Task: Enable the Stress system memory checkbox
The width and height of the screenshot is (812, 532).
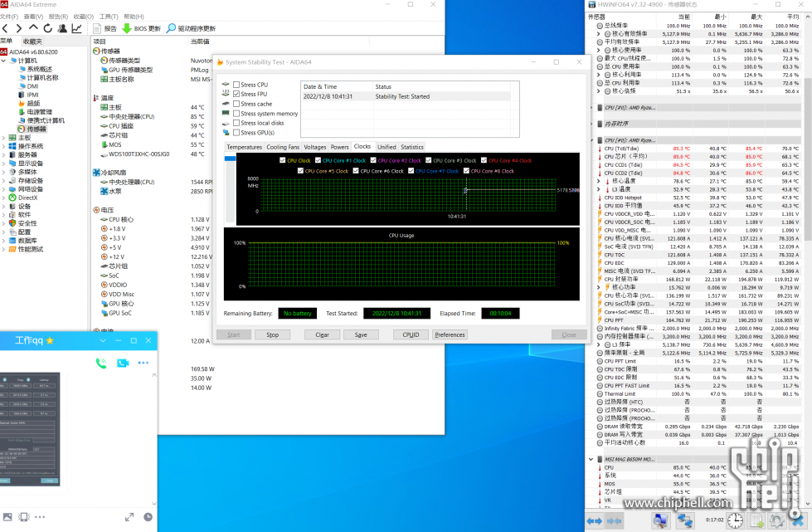Action: pyautogui.click(x=236, y=114)
